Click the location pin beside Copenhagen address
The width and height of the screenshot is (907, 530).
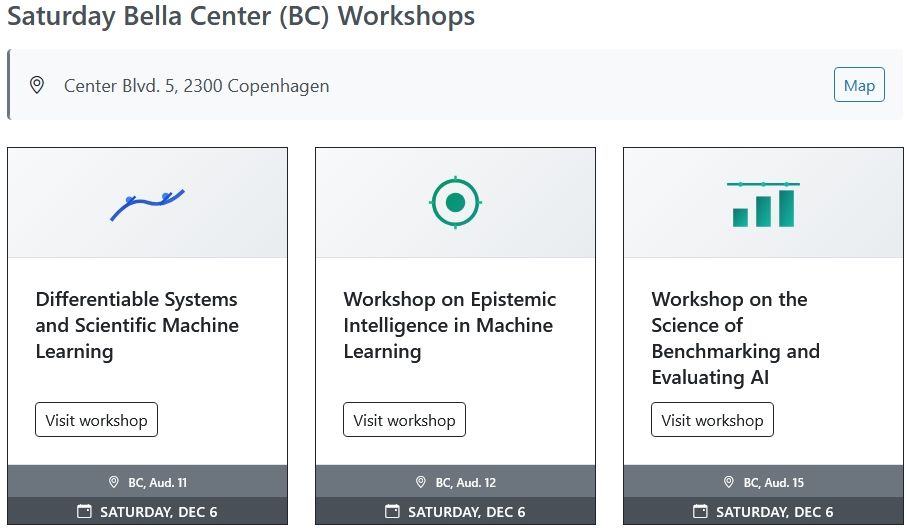[x=37, y=85]
